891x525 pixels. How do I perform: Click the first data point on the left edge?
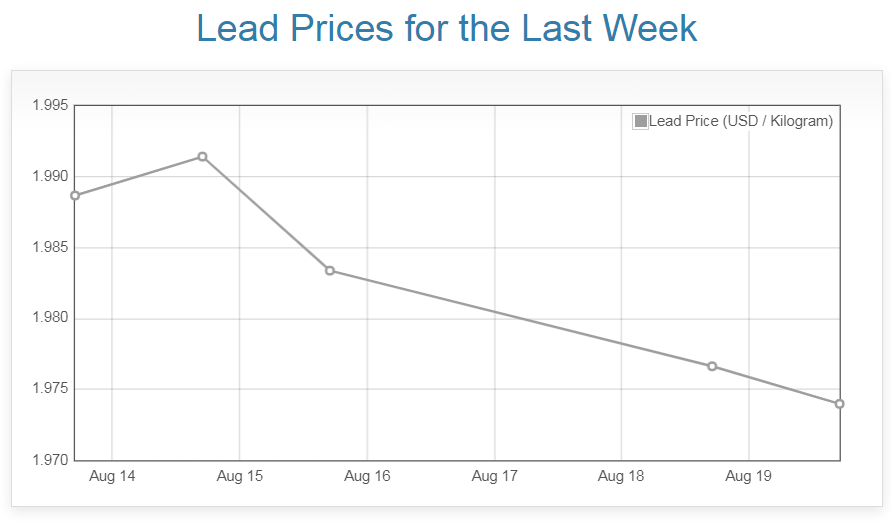75,195
